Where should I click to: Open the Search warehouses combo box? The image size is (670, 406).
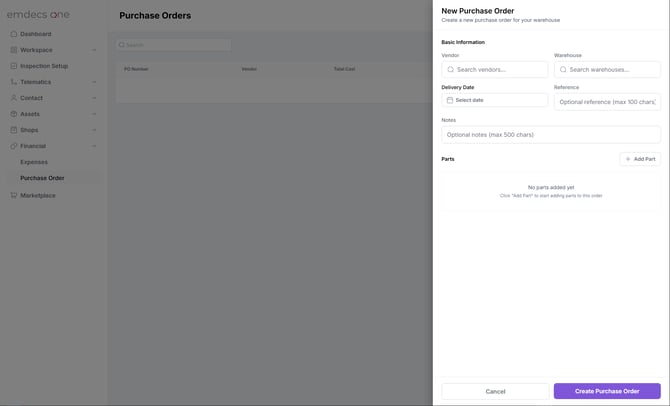click(x=607, y=69)
